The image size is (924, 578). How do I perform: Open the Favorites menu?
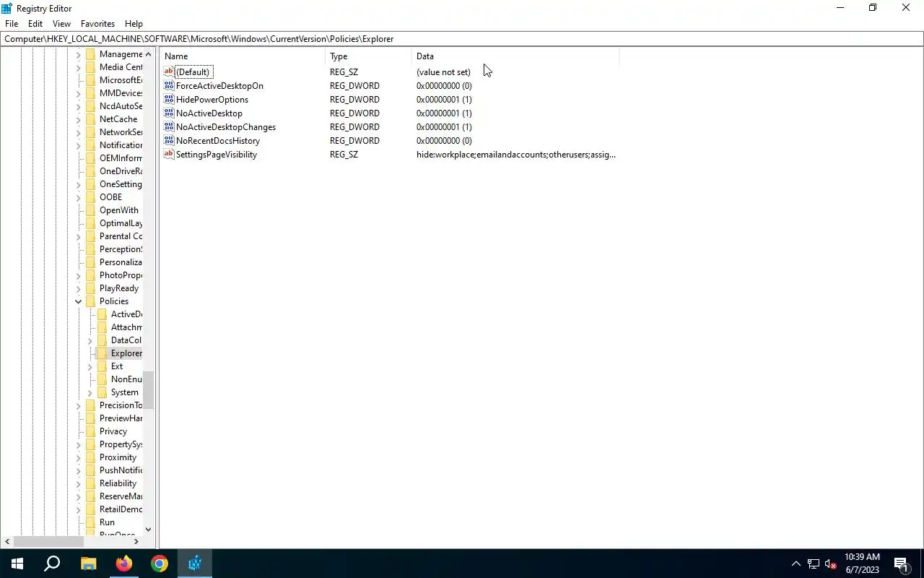[97, 24]
